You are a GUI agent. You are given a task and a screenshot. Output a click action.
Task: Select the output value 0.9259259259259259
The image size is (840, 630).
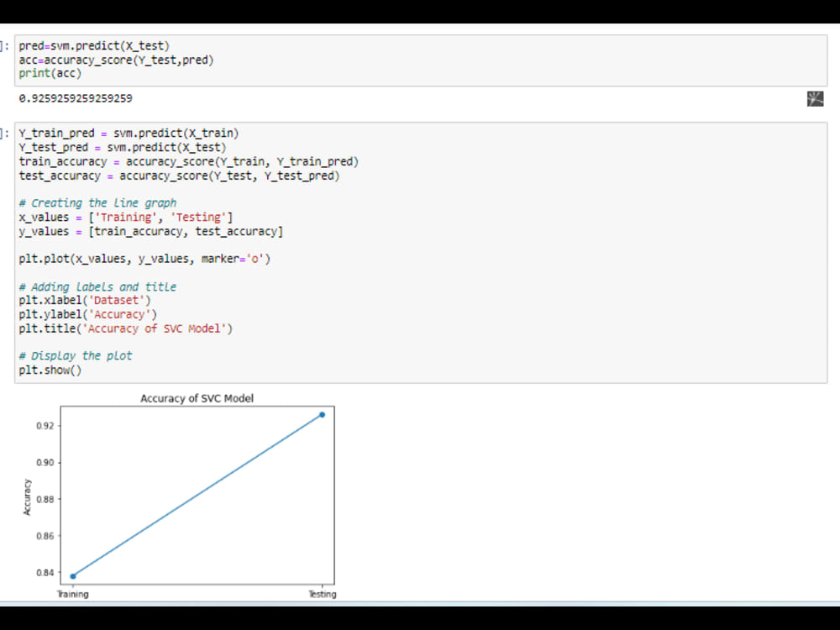(76, 98)
